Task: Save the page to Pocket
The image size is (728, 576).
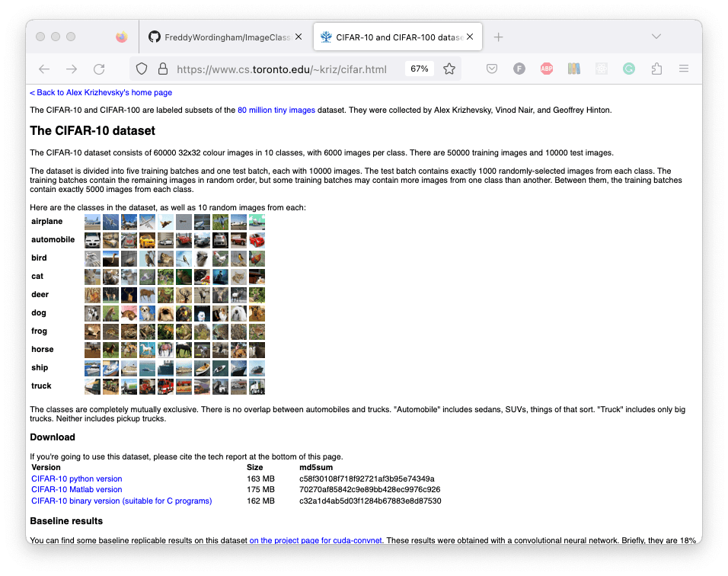Action: (x=492, y=69)
